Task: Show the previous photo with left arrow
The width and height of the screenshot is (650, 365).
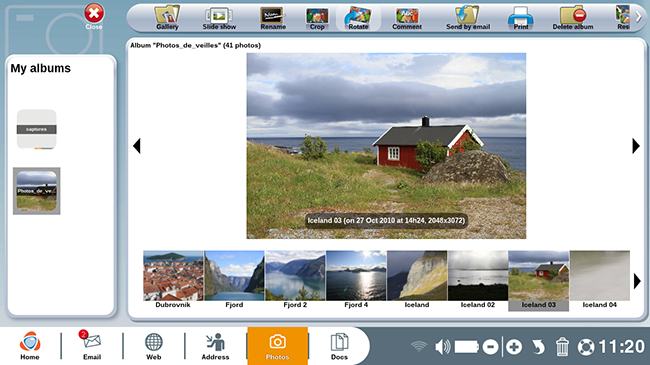Action: point(137,146)
